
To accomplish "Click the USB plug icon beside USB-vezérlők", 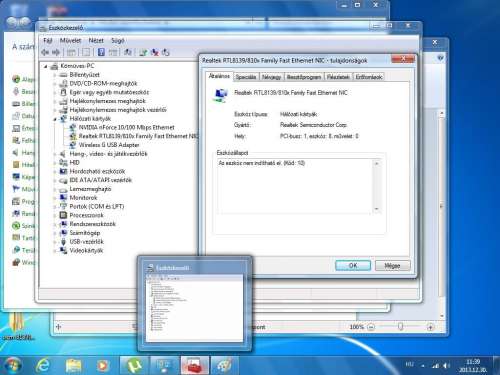I will click(63, 242).
